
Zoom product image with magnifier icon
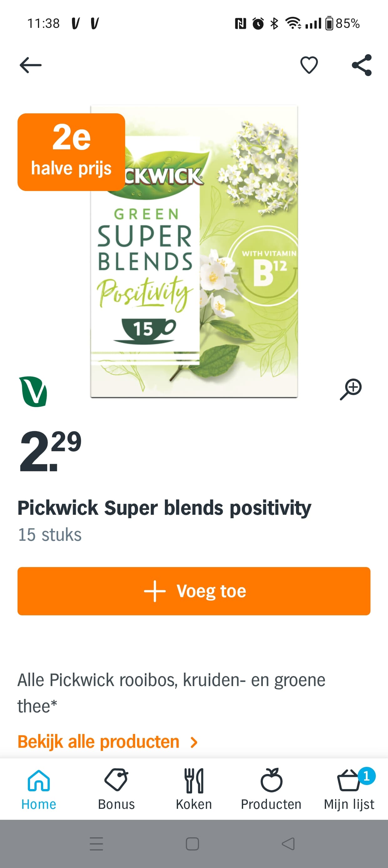(351, 389)
